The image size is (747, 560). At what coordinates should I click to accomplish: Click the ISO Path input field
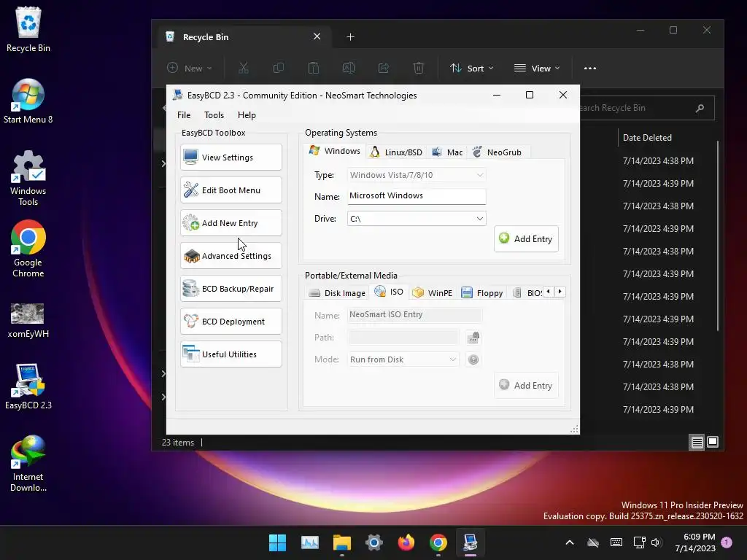click(403, 338)
